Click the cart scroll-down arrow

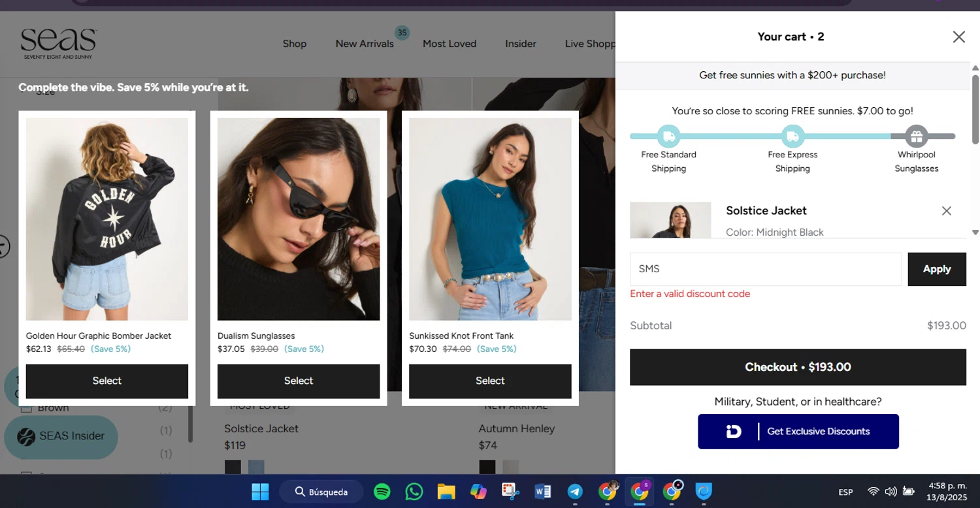(975, 232)
